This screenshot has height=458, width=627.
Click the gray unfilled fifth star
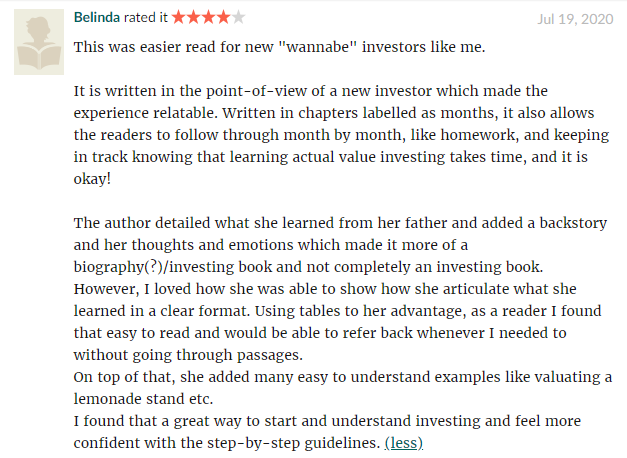tap(238, 17)
